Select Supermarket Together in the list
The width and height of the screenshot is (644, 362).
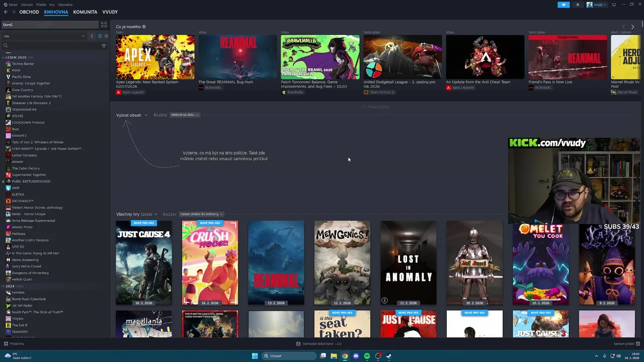tap(29, 175)
